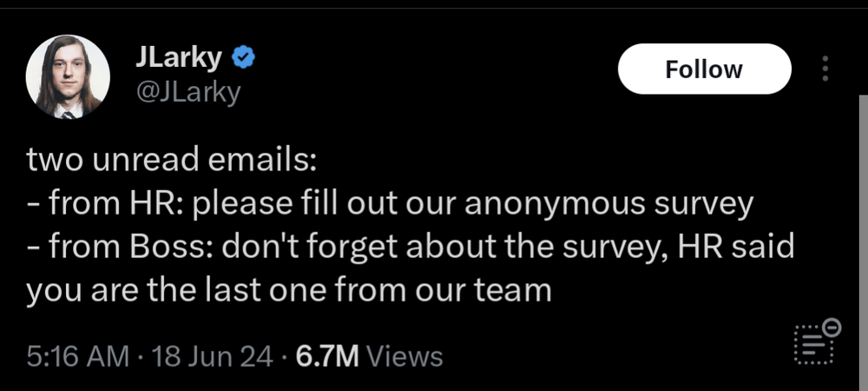Click the "from Boss" survey reminder line
This screenshot has width=868, height=391.
click(x=410, y=247)
